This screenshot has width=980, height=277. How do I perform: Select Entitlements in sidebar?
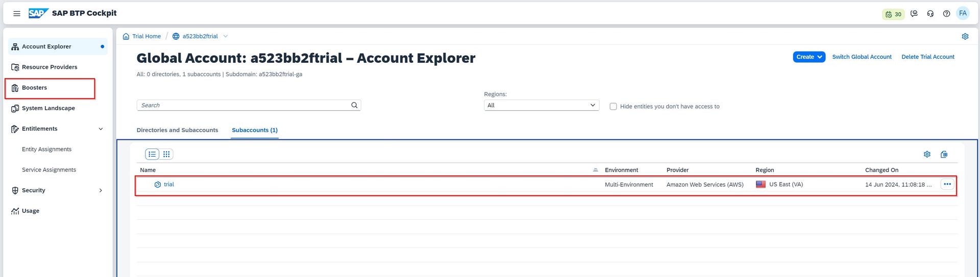40,129
